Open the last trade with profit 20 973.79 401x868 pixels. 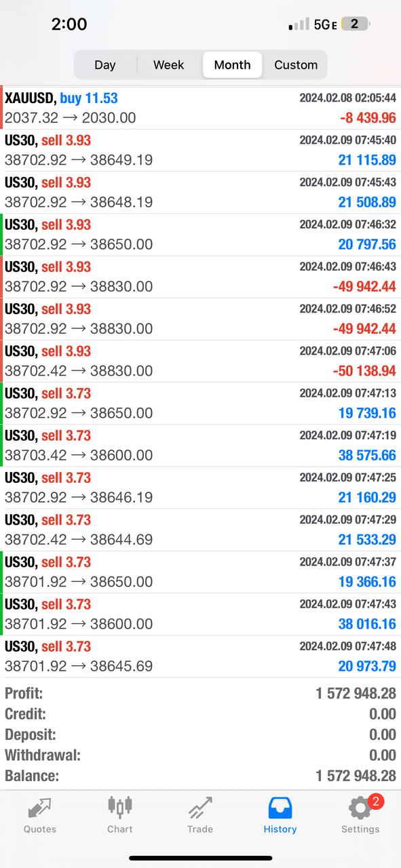coord(200,656)
